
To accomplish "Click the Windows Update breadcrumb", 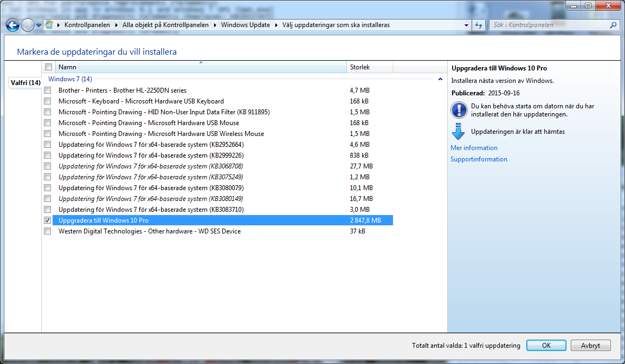I will 246,25.
